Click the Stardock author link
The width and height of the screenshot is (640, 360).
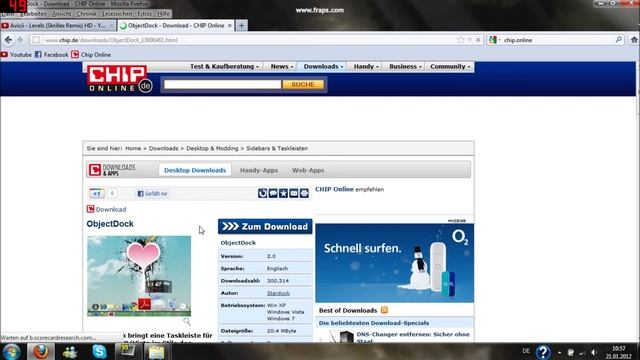click(x=278, y=293)
